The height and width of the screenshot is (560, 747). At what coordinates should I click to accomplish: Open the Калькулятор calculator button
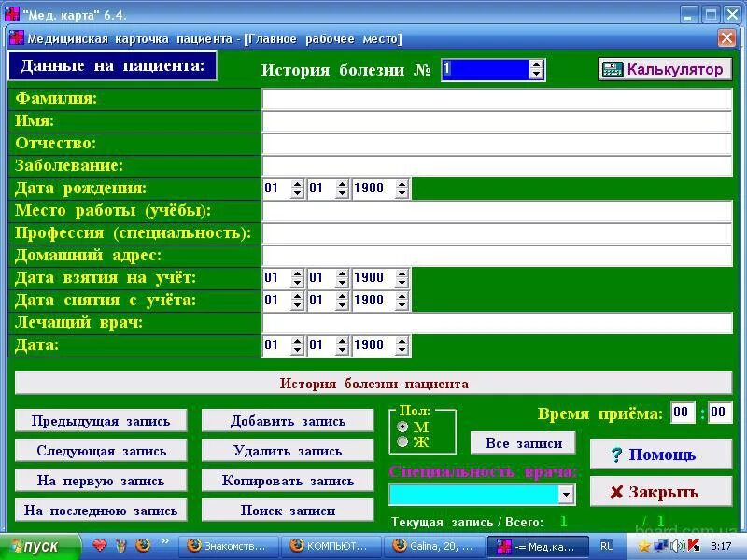665,69
